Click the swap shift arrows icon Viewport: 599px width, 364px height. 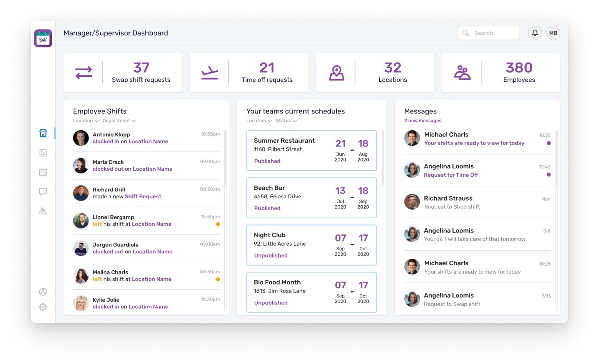[84, 73]
